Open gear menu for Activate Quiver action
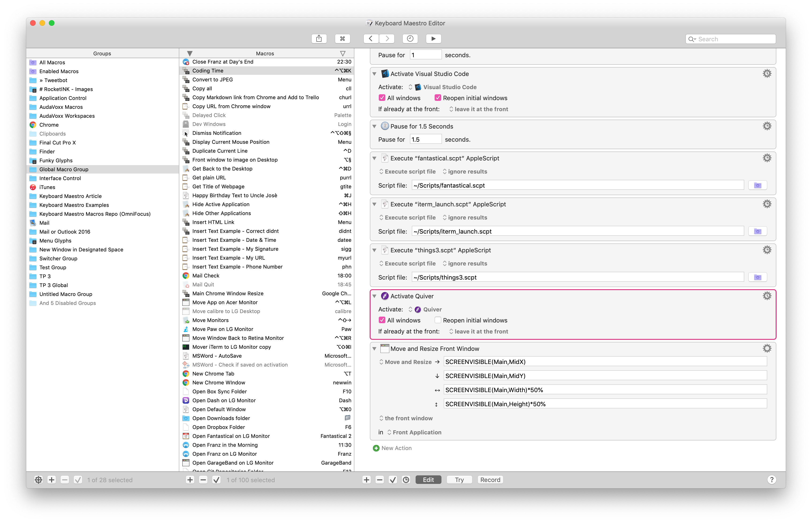The height and width of the screenshot is (523, 812). coord(767,296)
